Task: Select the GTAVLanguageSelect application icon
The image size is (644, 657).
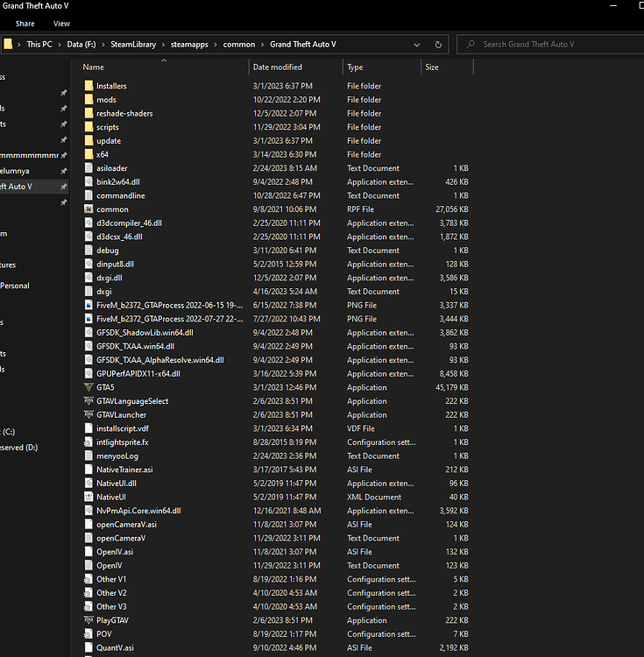Action: [88, 401]
